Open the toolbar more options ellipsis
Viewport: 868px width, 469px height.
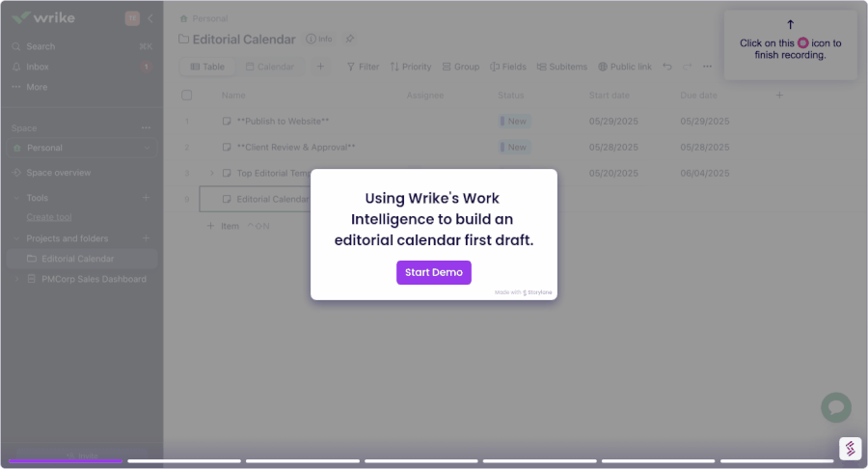(707, 67)
